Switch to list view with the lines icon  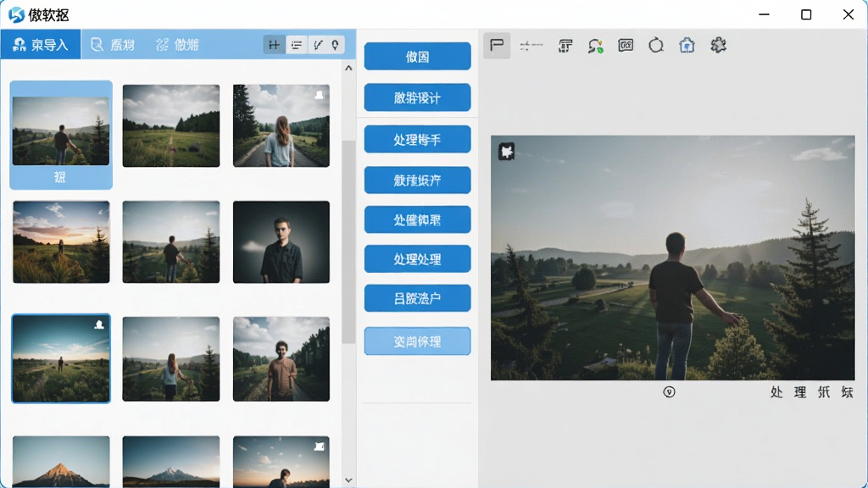(x=297, y=45)
